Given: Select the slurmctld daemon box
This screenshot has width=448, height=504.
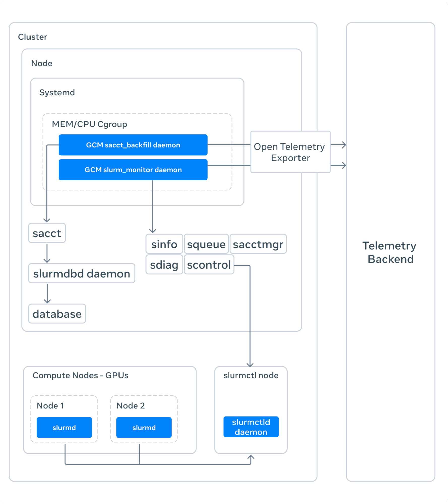Looking at the screenshot, I should tap(251, 427).
